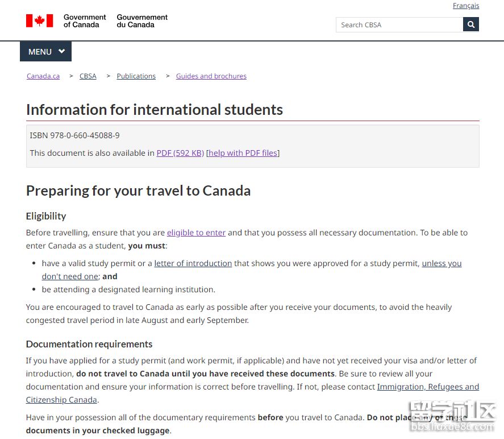Screen dimensions: 504x439
Task: Download the PDF (592 KB) version
Action: [180, 153]
